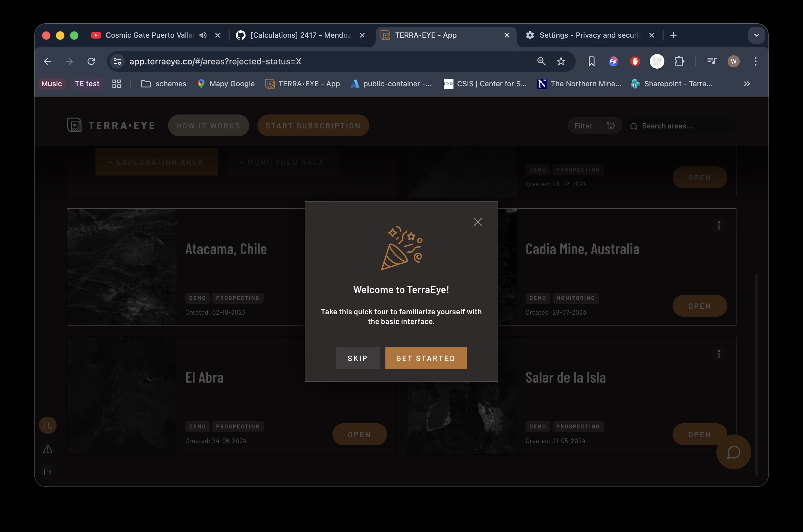Click the Filter sliders icon

click(611, 125)
